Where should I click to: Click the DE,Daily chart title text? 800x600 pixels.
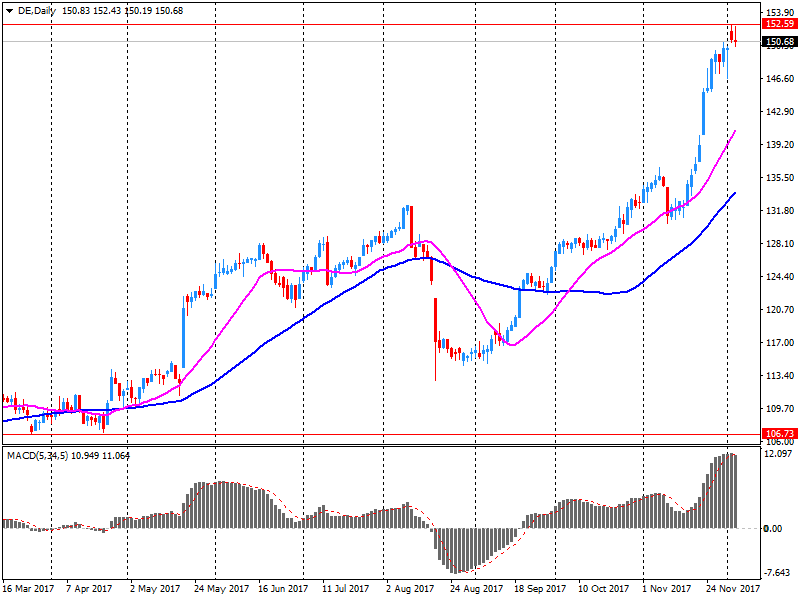(37, 9)
